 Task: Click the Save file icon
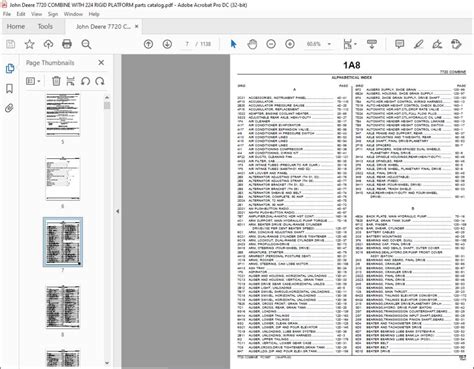(11, 44)
